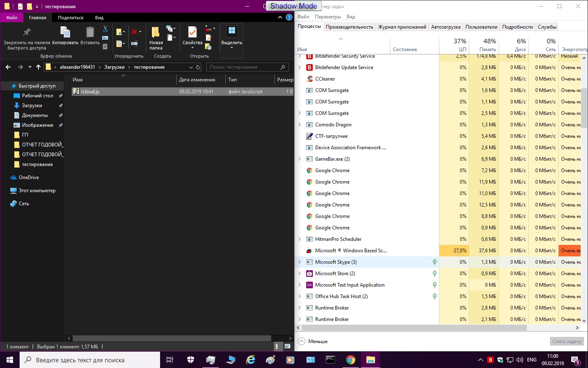Expand the GameBar.exe (2) process group

pos(300,159)
